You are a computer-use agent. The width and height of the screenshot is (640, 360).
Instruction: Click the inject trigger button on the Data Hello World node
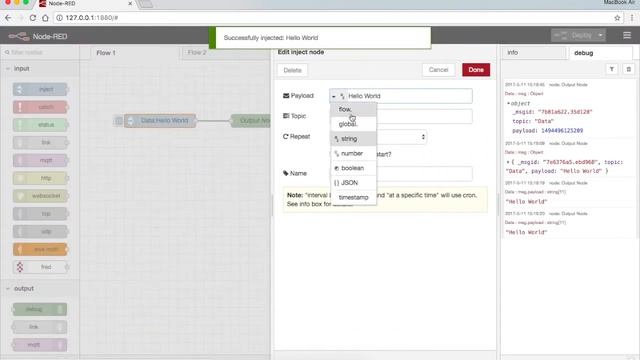coord(118,121)
